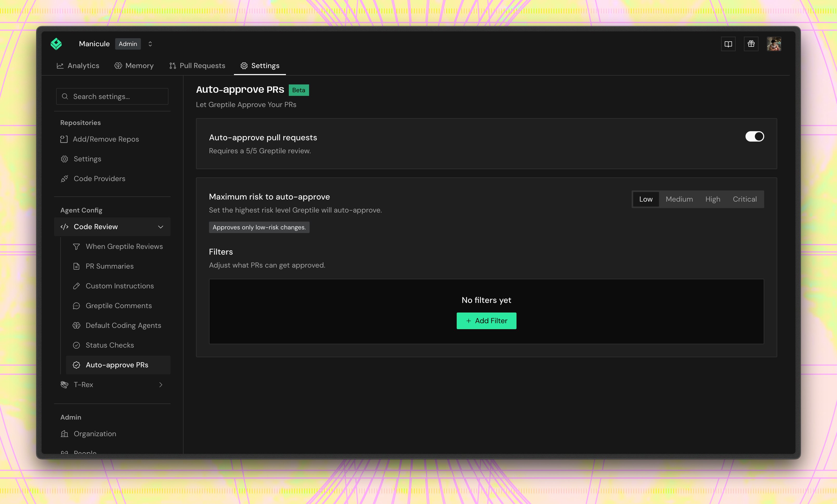Open Code Providers settings
The image size is (837, 504).
(112, 178)
